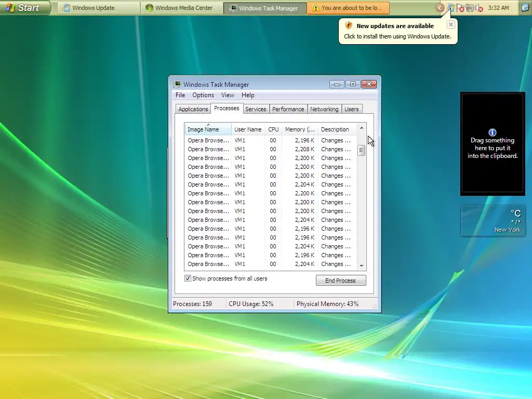Toggle Show processes from all users checkbox
Screen dimensions: 532x399
point(188,278)
